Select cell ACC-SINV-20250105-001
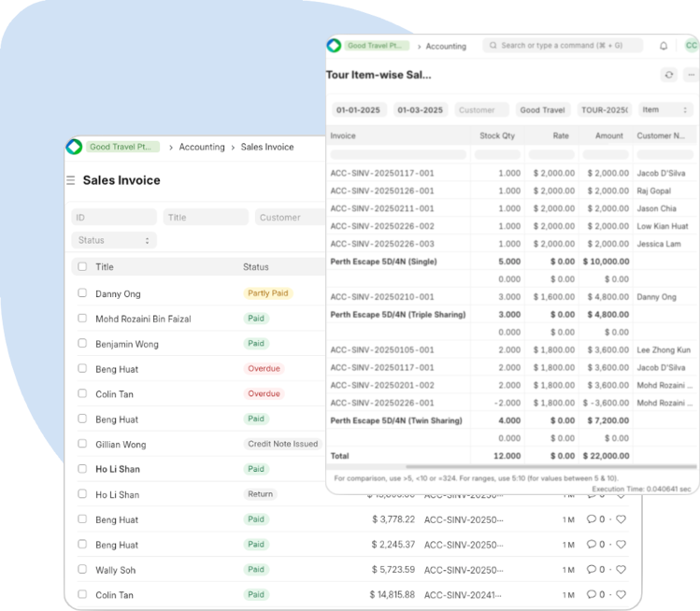This screenshot has width=700, height=611. point(382,350)
